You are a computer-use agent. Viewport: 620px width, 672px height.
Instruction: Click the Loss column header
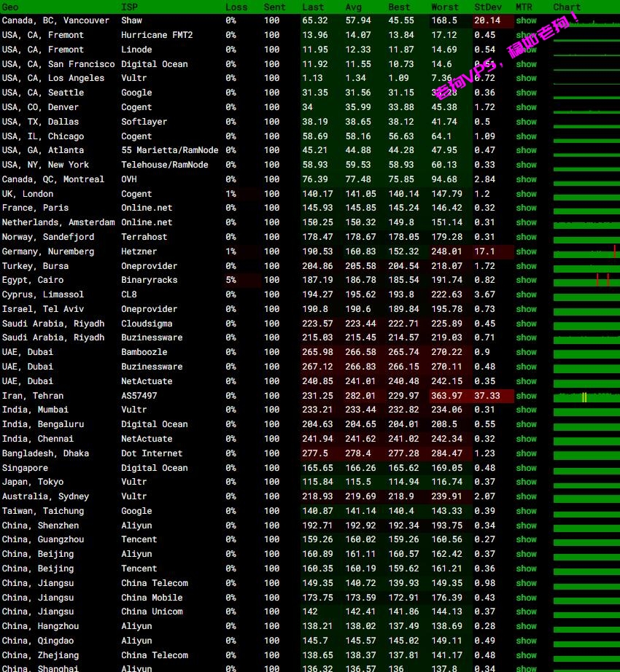tap(236, 7)
